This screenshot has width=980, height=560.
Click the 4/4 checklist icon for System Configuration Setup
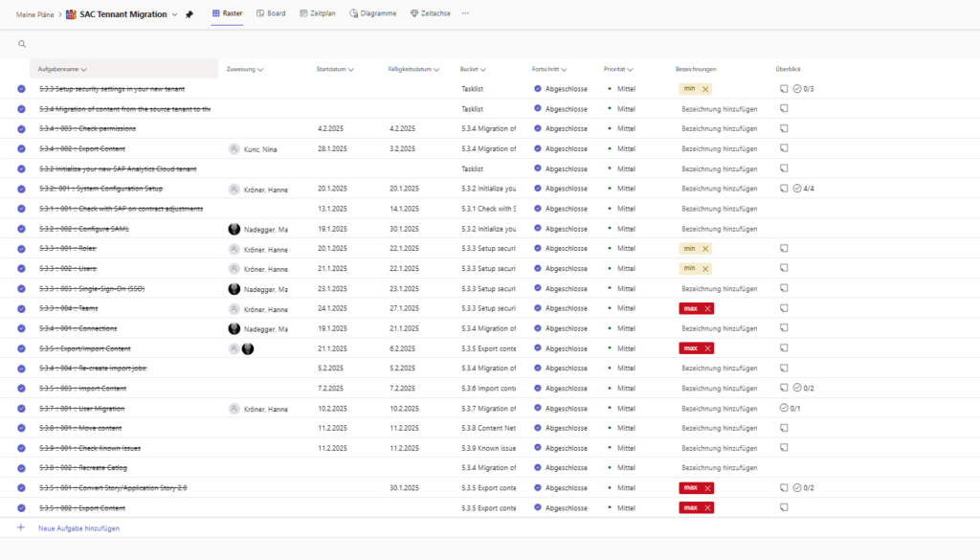(x=796, y=189)
